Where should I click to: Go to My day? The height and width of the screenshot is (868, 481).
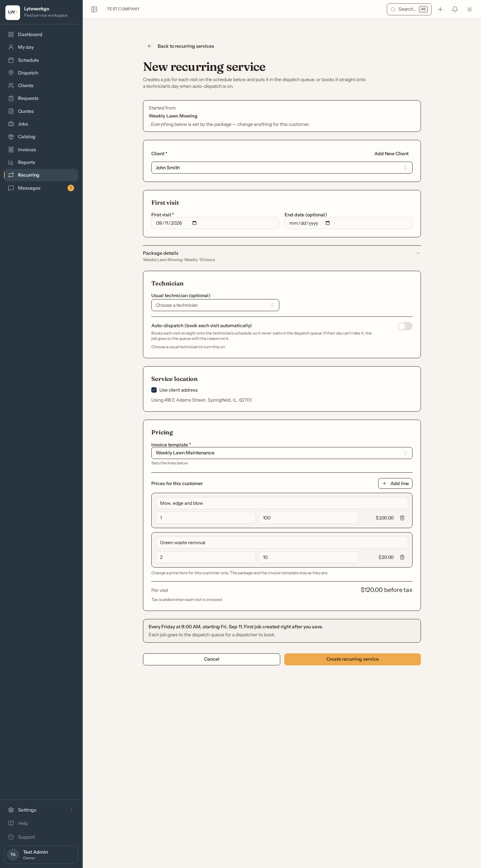pyautogui.click(x=41, y=47)
